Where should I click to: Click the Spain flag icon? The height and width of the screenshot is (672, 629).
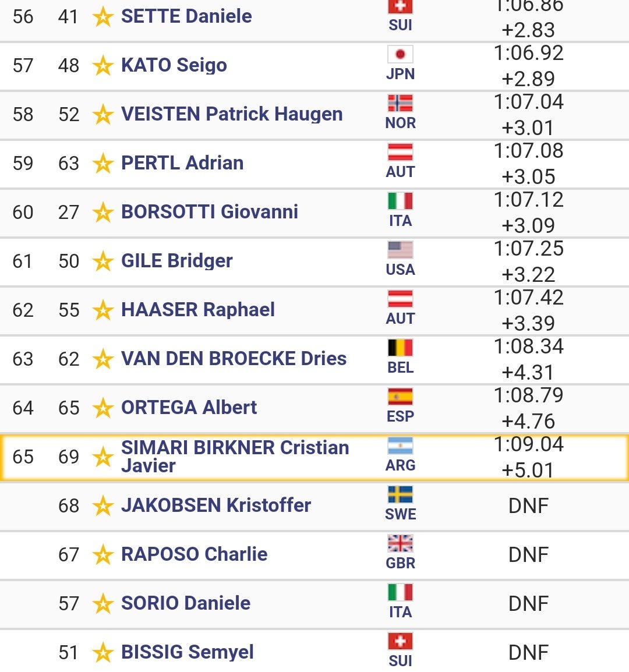click(x=400, y=397)
